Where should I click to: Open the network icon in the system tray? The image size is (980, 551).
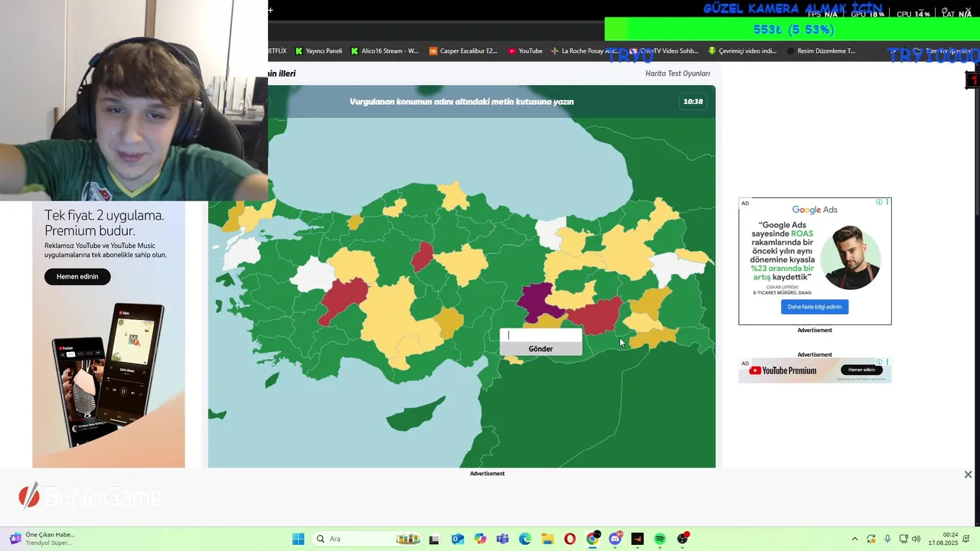pyautogui.click(x=903, y=539)
